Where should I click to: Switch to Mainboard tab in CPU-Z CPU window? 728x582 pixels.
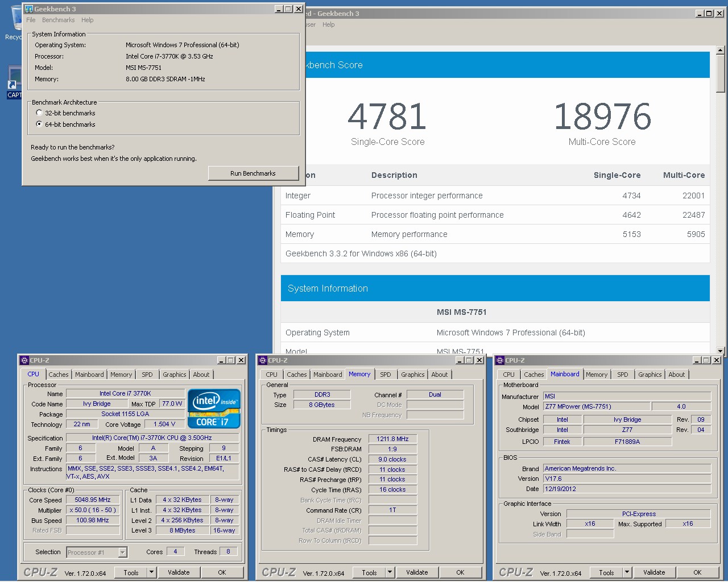tap(89, 375)
